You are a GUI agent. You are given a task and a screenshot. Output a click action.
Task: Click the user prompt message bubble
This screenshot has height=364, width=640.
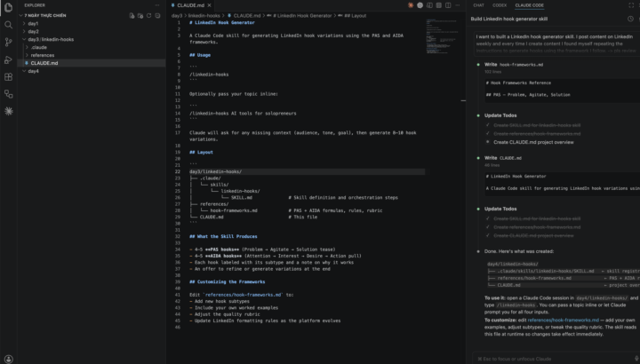tap(556, 44)
